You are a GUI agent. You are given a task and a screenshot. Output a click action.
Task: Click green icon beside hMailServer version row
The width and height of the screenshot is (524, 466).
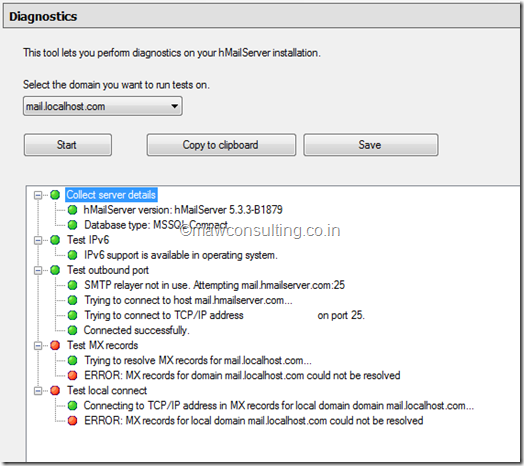point(72,210)
